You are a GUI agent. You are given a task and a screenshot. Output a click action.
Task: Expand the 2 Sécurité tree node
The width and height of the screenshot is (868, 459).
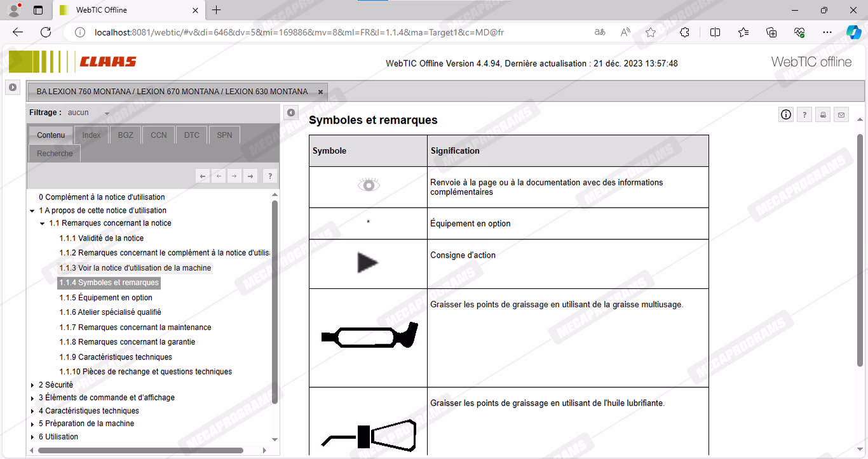33,385
